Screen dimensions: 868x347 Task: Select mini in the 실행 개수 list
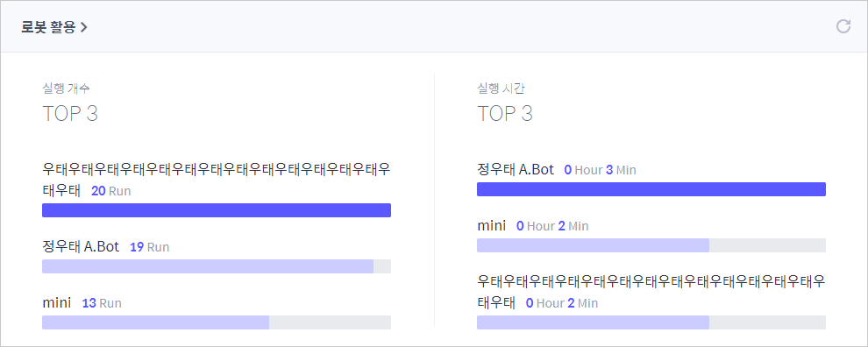pos(56,302)
